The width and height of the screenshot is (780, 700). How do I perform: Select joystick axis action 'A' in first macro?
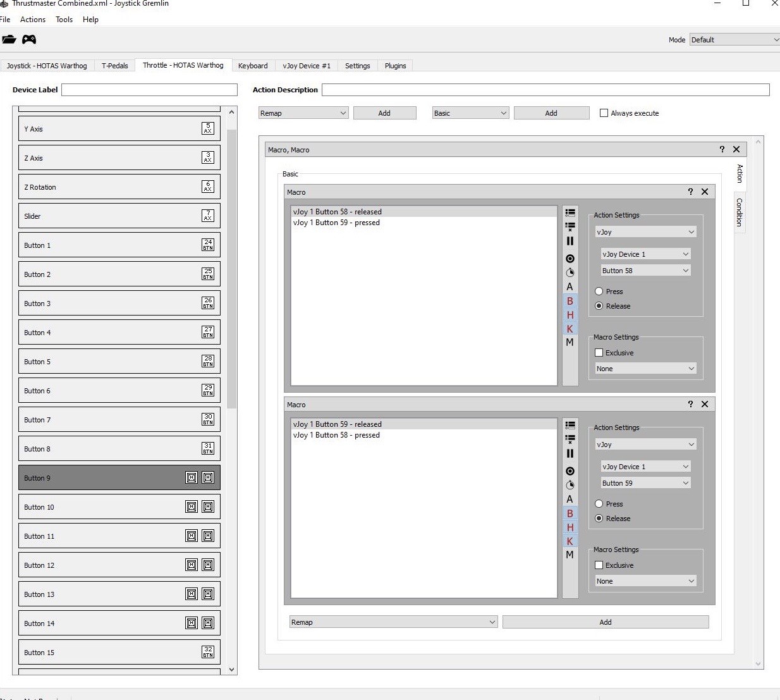pyautogui.click(x=570, y=287)
